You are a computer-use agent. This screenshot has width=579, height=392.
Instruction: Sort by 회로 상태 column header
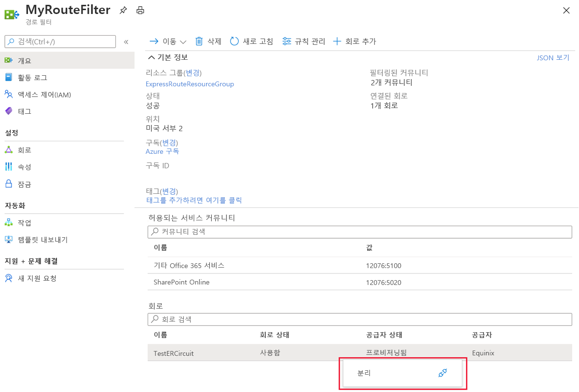(x=275, y=335)
